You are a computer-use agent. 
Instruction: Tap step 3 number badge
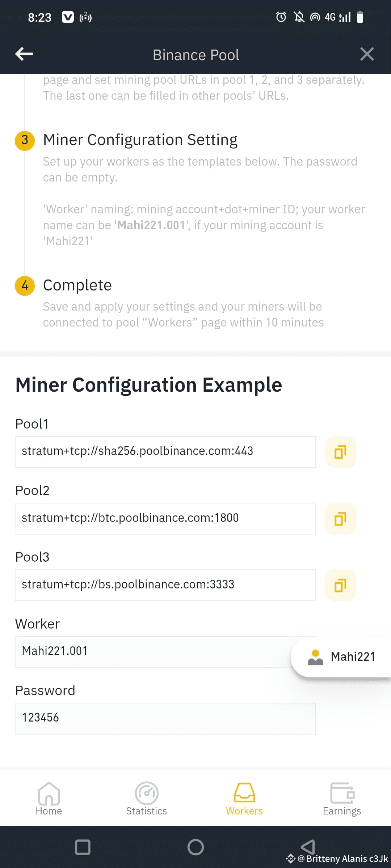tap(25, 140)
